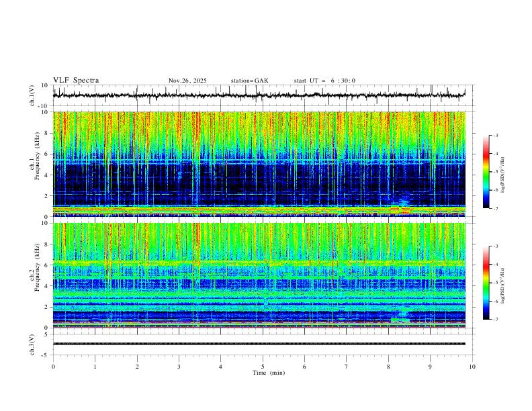The width and height of the screenshot is (532, 411).
Task: Click the "VLF Spectra" plot title
Action: click(76, 81)
